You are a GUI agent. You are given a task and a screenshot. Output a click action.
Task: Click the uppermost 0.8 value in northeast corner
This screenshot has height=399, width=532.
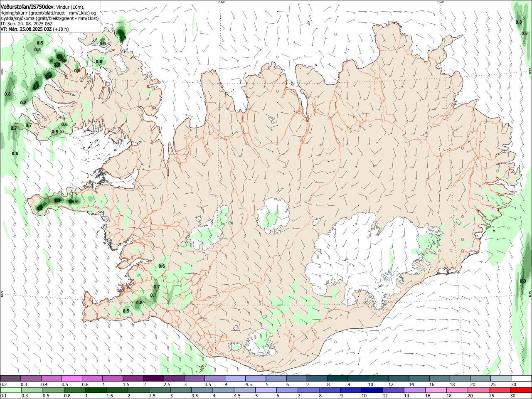[519, 22]
